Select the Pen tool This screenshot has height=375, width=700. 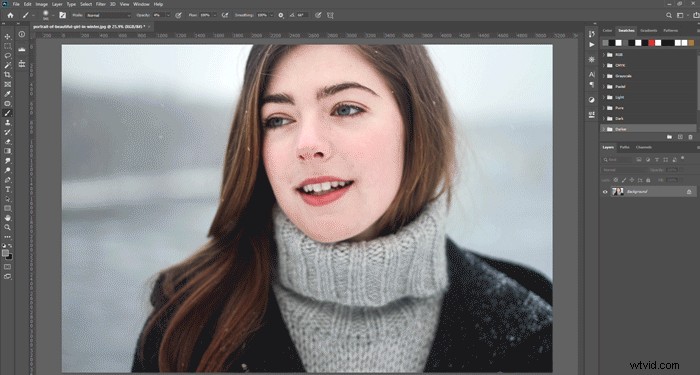pyautogui.click(x=8, y=180)
